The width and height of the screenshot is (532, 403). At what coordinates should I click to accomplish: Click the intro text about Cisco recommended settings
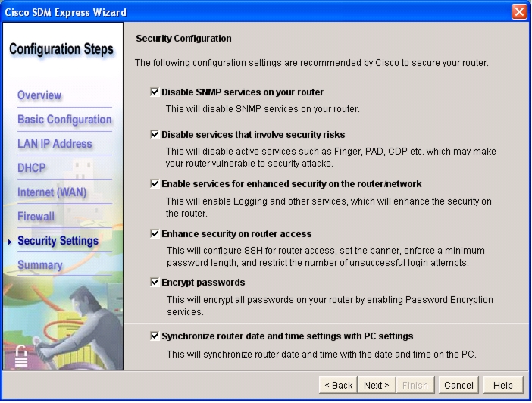click(x=311, y=63)
